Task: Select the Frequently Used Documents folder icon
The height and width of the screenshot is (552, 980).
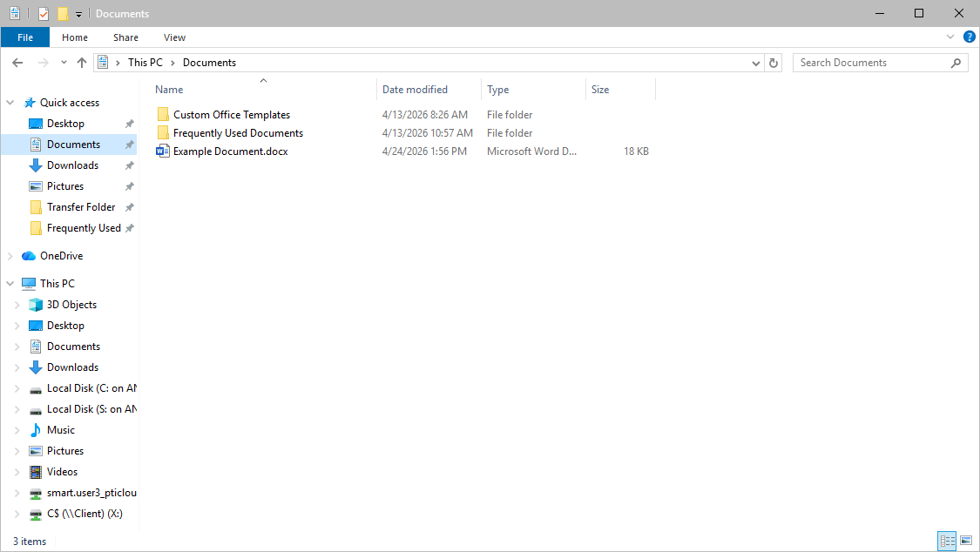Action: tap(163, 132)
